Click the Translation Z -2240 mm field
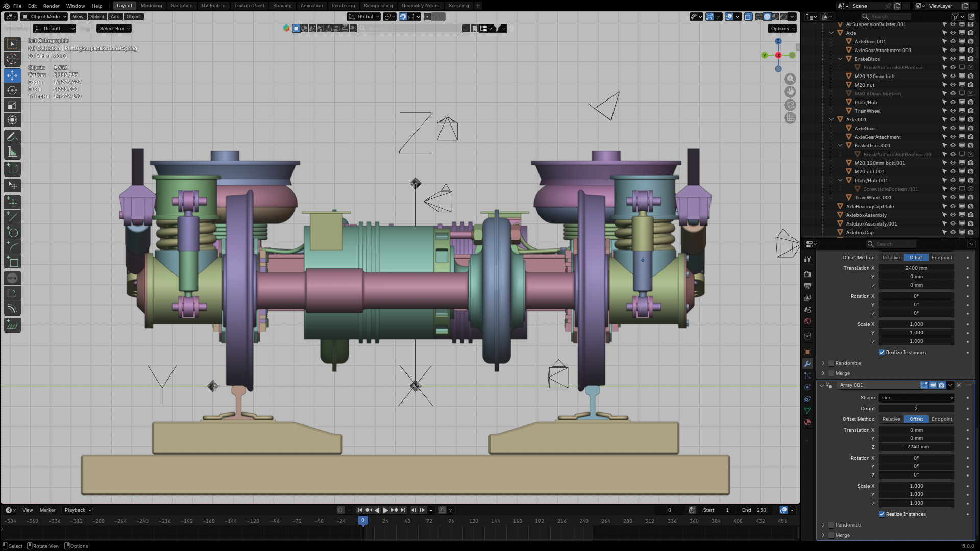Image resolution: width=980 pixels, height=551 pixels. (x=916, y=447)
